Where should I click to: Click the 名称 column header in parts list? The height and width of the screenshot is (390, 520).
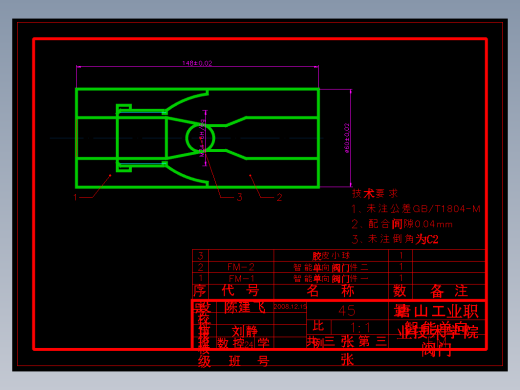331,291
